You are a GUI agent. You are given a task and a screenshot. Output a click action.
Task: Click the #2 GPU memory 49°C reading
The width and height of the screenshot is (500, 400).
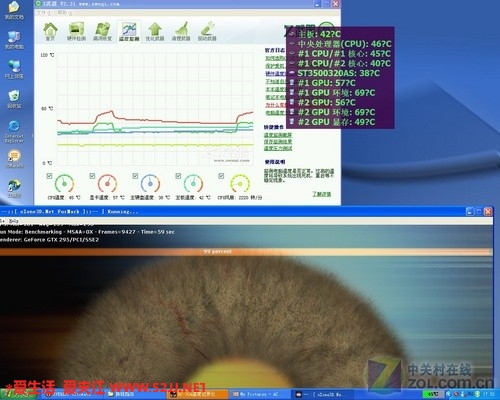tap(336, 122)
